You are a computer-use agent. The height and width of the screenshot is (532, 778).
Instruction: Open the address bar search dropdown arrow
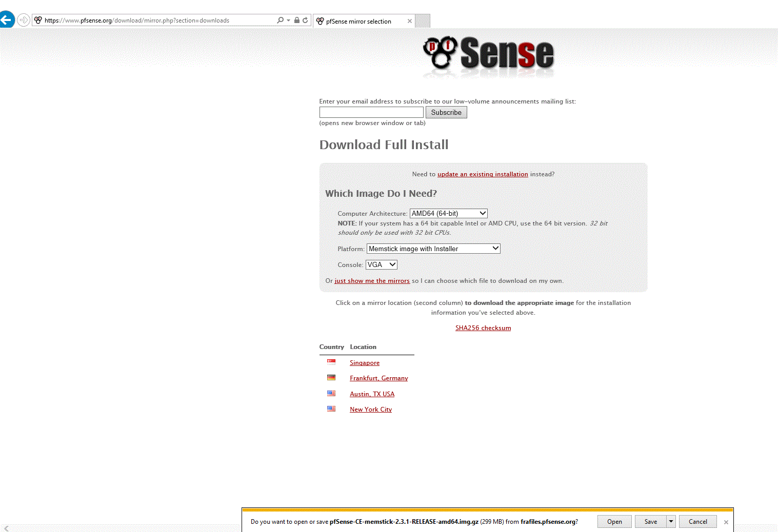[288, 21]
